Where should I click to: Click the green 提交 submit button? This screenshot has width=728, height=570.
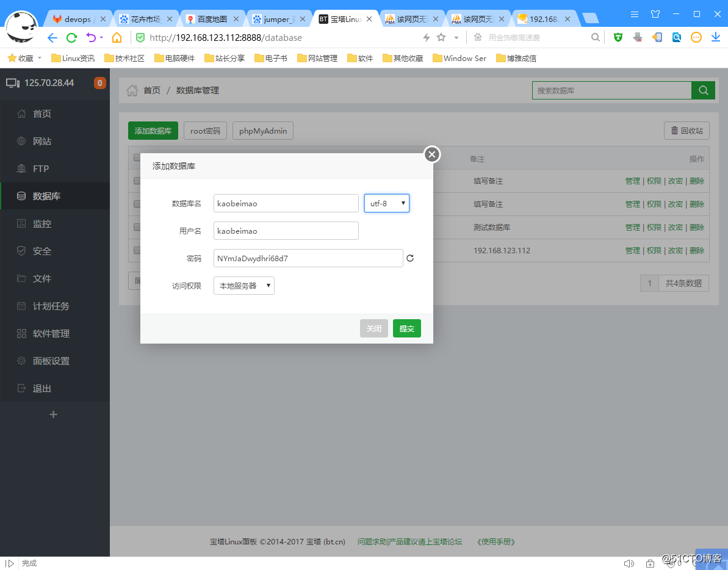pyautogui.click(x=406, y=328)
